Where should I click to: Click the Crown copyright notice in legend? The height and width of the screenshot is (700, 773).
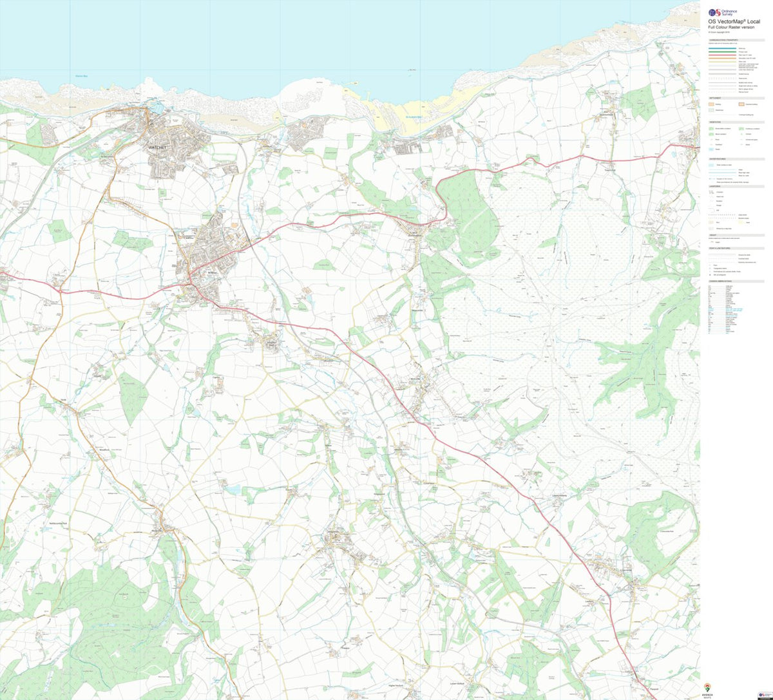(x=719, y=32)
